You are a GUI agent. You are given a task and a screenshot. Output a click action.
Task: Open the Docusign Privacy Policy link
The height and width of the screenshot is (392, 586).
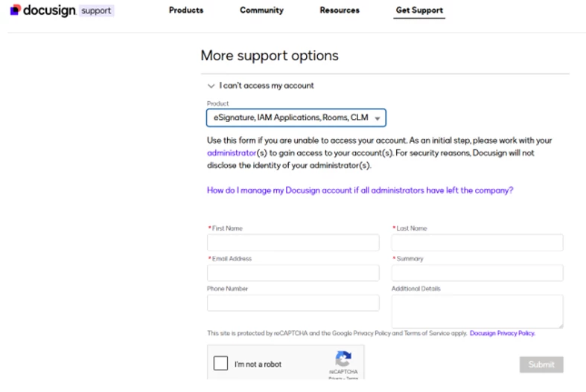point(503,333)
